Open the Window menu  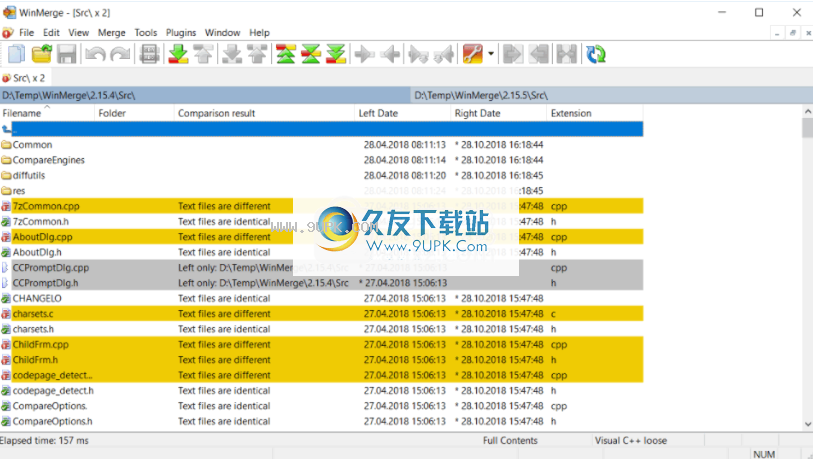[222, 33]
